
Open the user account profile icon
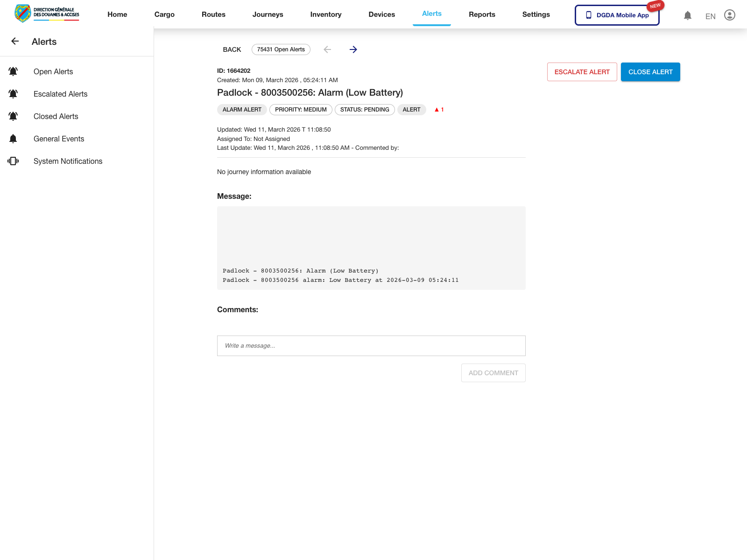[729, 14]
